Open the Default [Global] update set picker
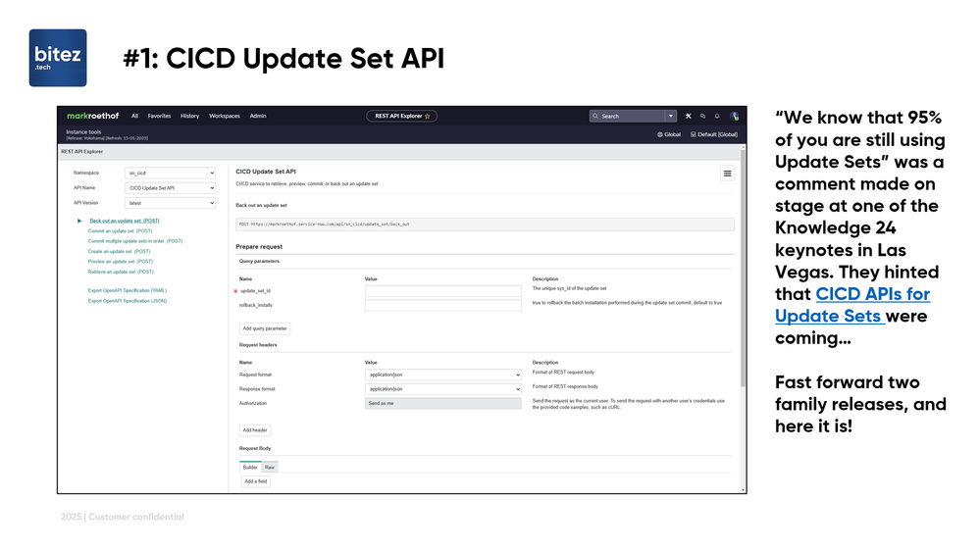 tap(714, 134)
